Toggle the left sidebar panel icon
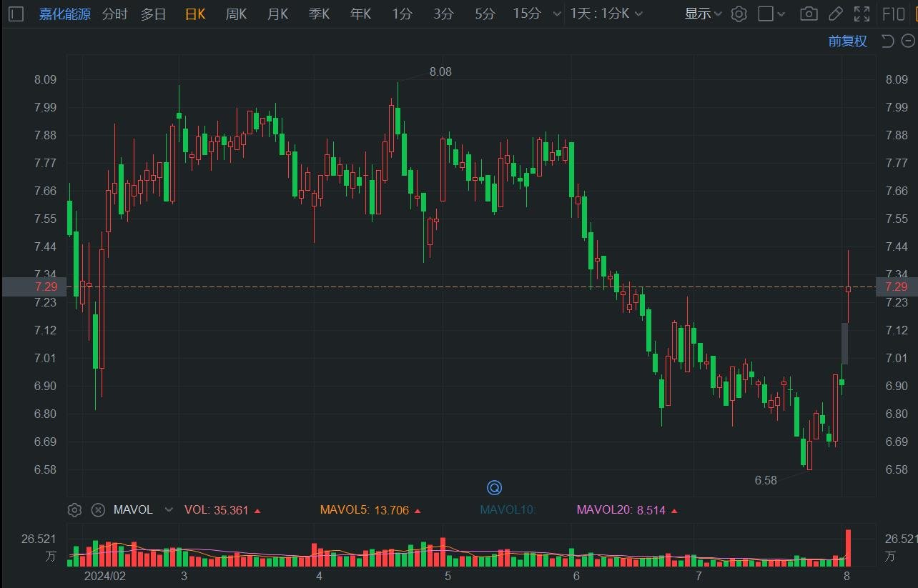Viewport: 918px width, 588px height. [16, 14]
